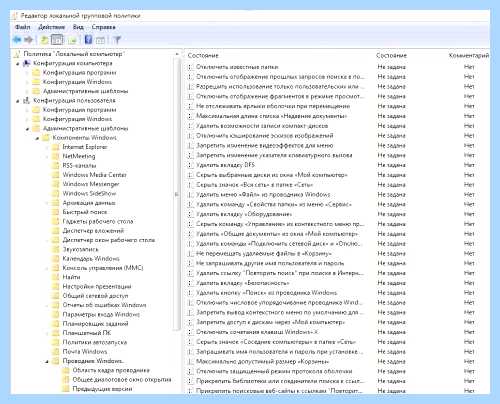500x404 pixels.
Task: Expand the Internet Explorer node
Action: 47,147
